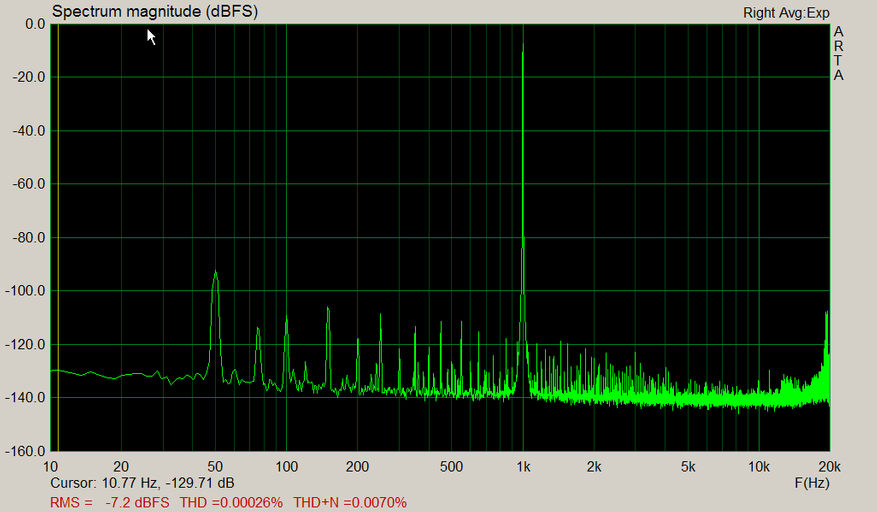The image size is (877, 512).
Task: Click the '-20.0' y-axis label
Action: point(29,77)
